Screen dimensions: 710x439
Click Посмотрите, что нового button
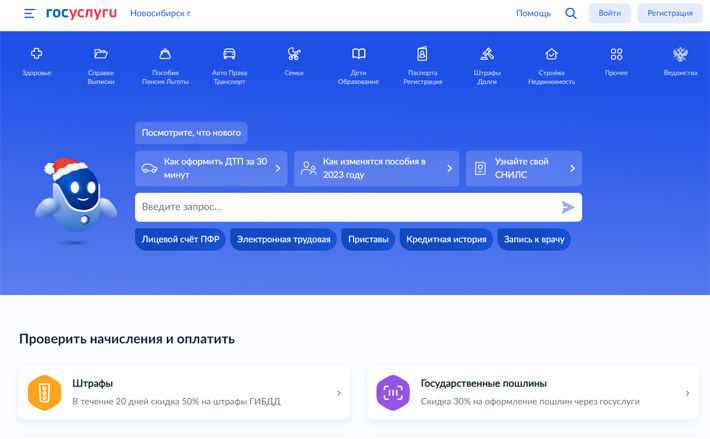(191, 133)
